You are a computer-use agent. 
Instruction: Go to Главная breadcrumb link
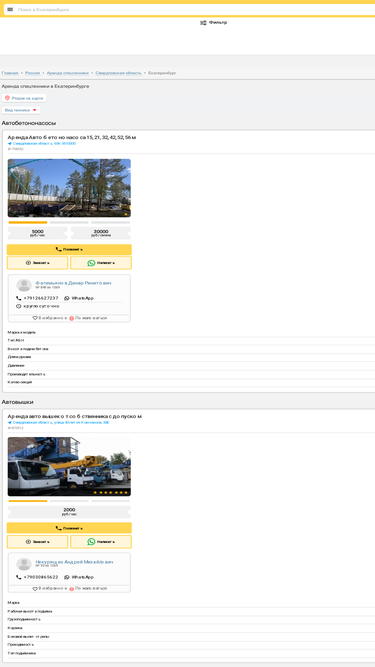[x=10, y=73]
